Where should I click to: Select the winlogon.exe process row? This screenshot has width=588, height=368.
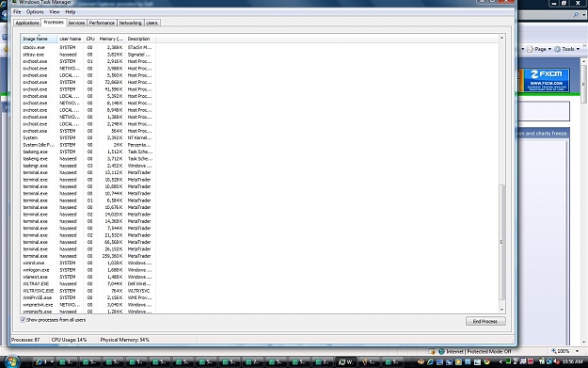[x=87, y=270]
